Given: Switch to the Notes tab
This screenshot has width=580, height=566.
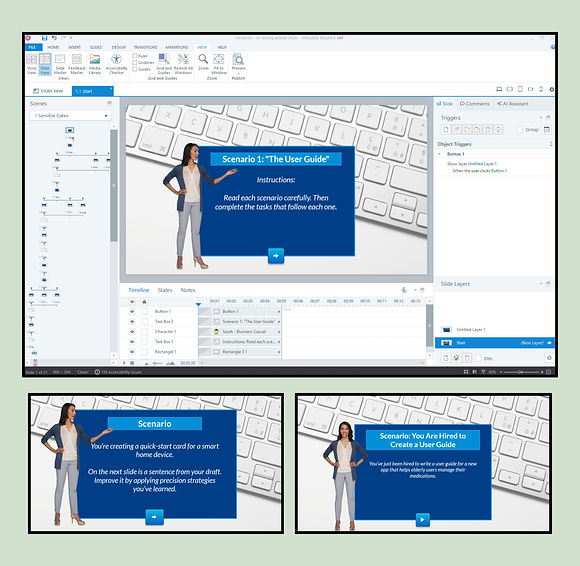Looking at the screenshot, I should [x=188, y=290].
